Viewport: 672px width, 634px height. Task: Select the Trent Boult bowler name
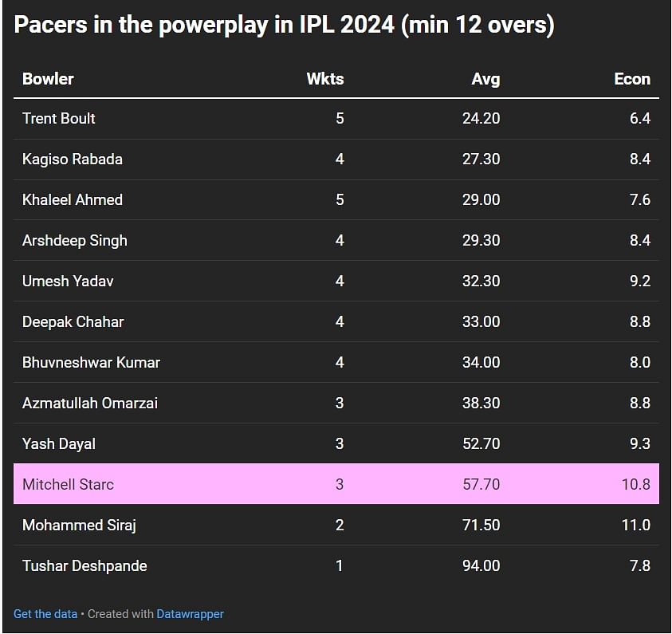[x=59, y=119]
